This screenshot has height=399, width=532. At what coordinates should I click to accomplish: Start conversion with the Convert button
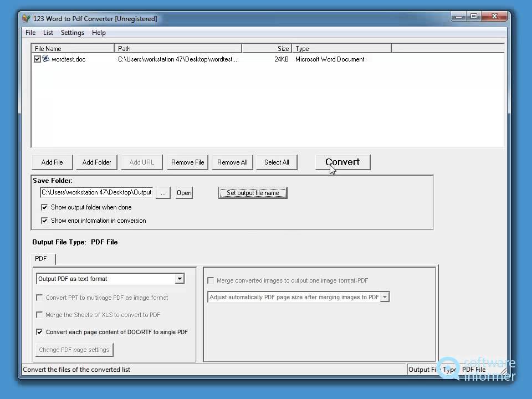(342, 162)
